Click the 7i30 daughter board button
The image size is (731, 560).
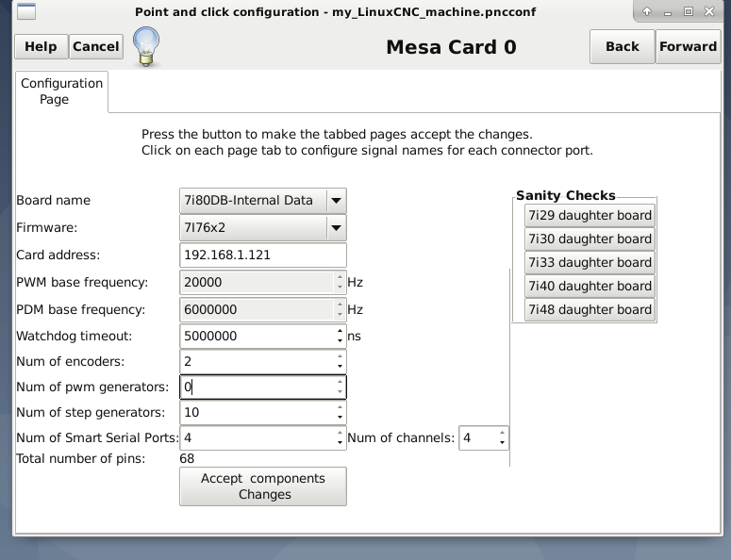(590, 239)
